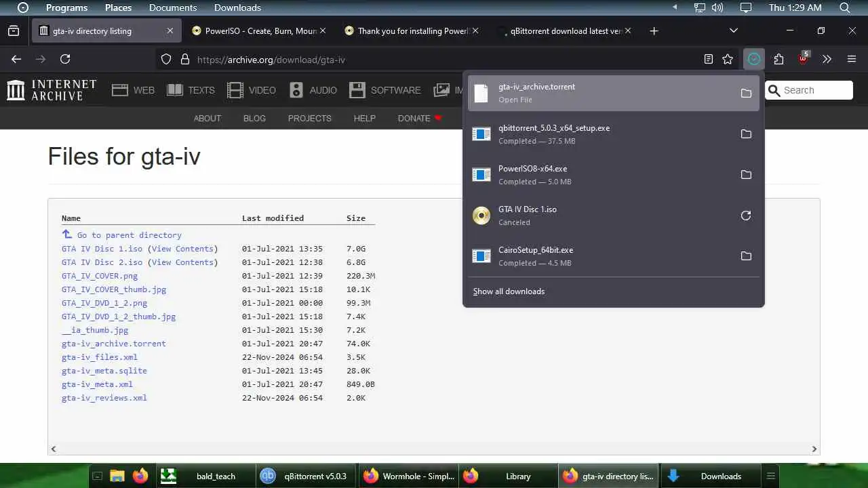868x488 pixels.
Task: Open volume control in system tray
Action: click(717, 7)
